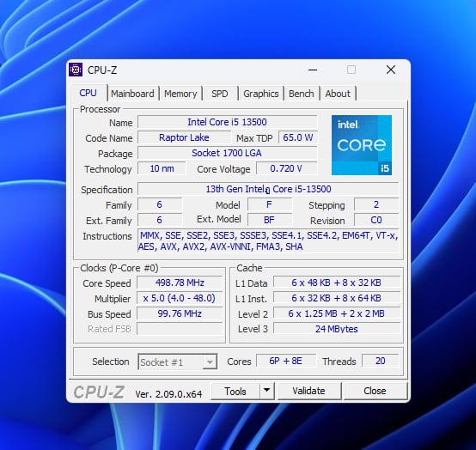
Task: Click the empty Rated FSB field
Action: coord(180,329)
